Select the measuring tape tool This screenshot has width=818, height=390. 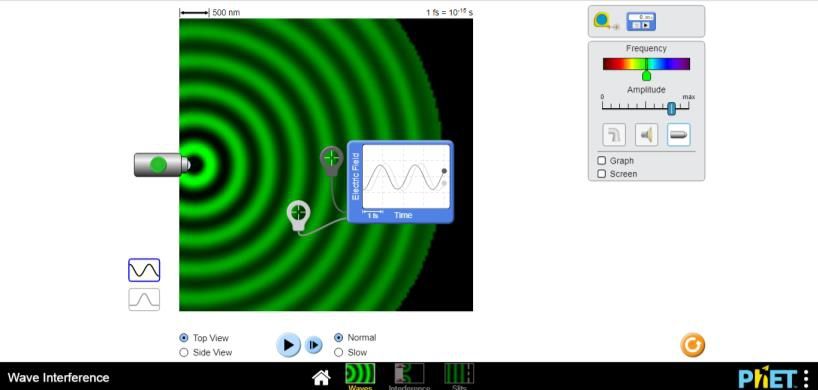[605, 21]
